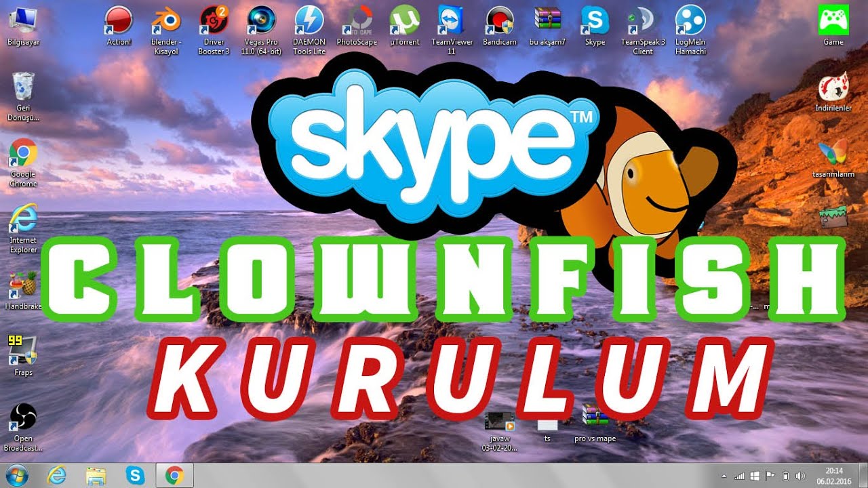This screenshot has height=488, width=868.
Task: Launch TeamSpeak 3 Client
Action: 643,30
